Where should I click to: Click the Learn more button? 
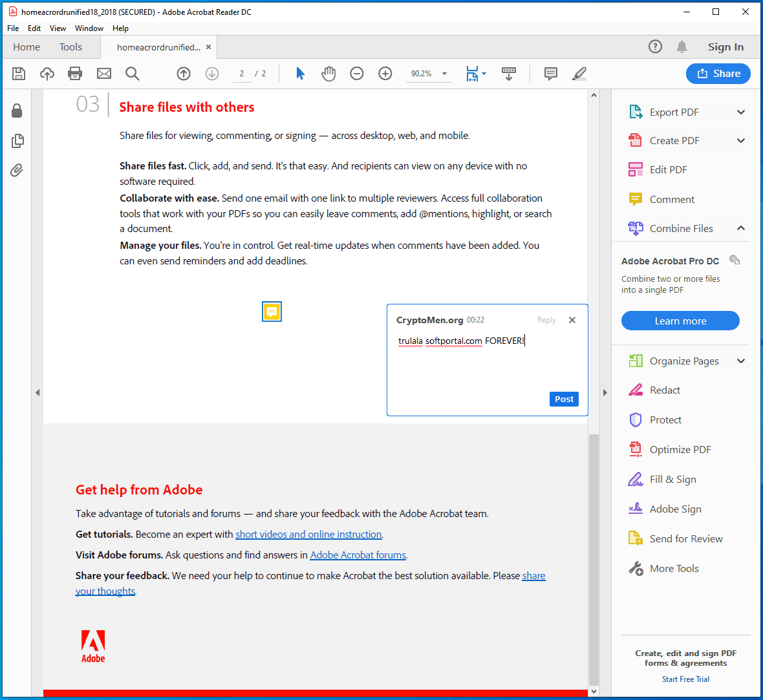pos(680,321)
